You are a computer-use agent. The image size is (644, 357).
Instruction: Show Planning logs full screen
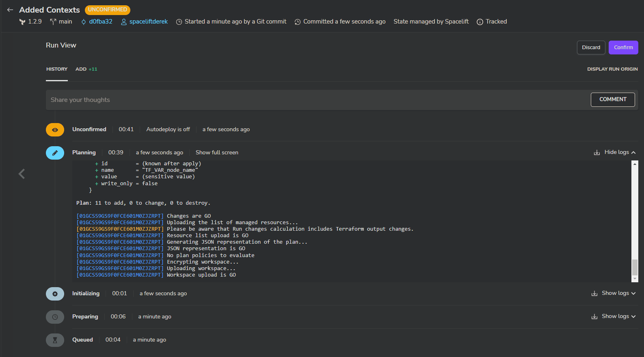pyautogui.click(x=217, y=153)
